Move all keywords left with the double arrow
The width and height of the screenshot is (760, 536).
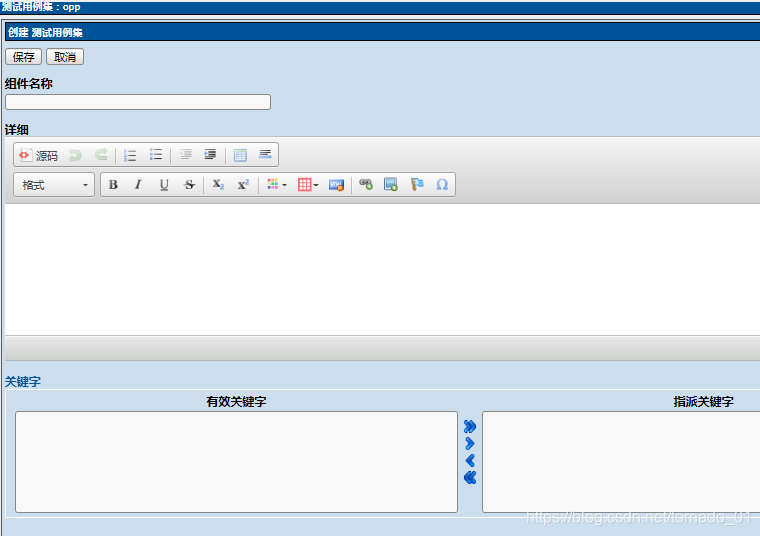point(470,478)
